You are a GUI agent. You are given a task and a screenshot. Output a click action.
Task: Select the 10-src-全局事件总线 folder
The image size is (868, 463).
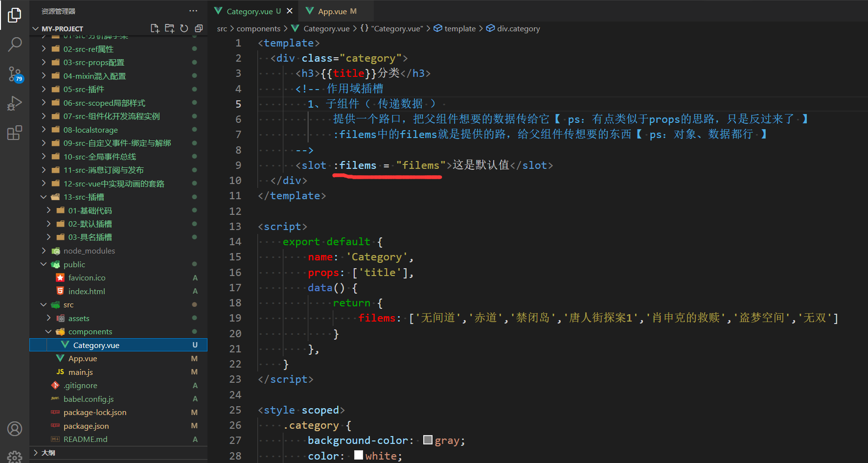pos(118,157)
